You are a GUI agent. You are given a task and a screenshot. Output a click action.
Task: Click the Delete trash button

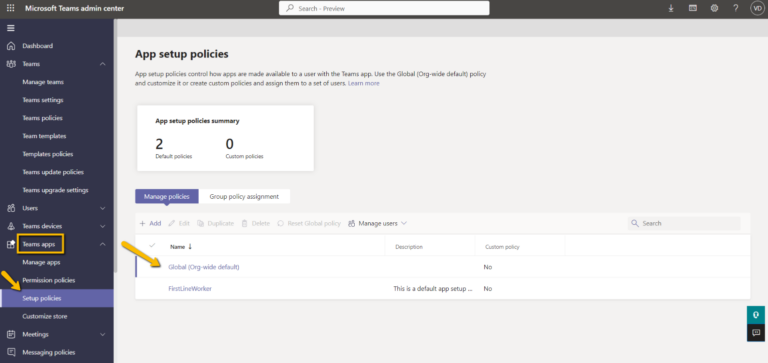[256, 223]
